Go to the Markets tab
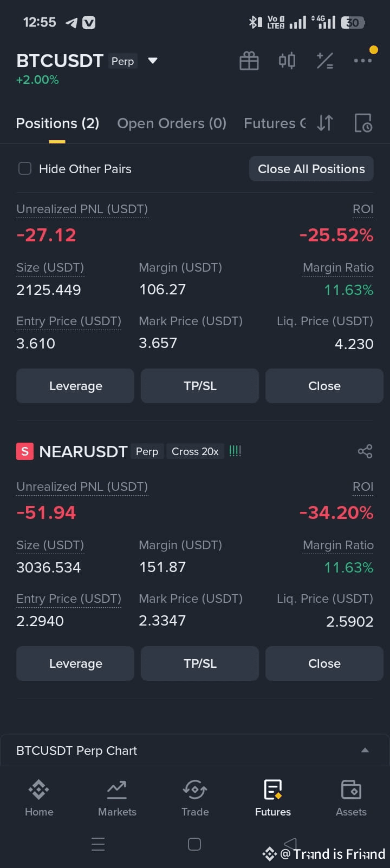 [117, 798]
